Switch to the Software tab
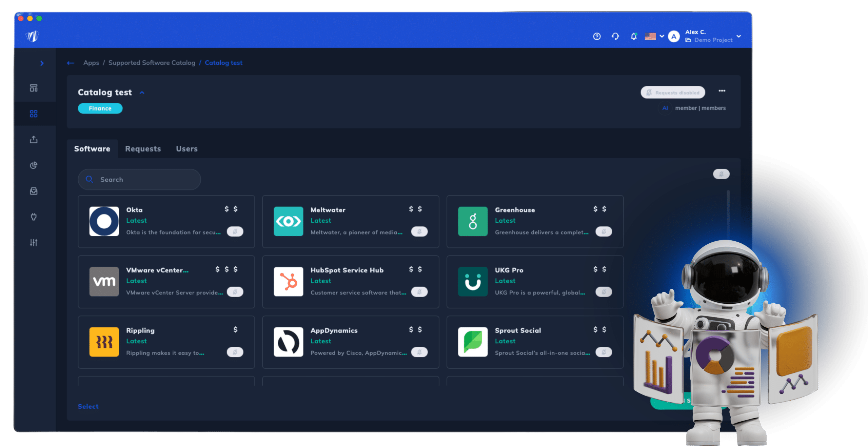 (92, 149)
